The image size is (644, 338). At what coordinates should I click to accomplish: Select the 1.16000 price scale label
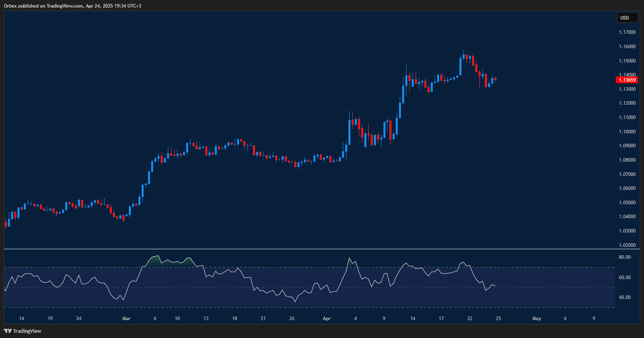(627, 47)
